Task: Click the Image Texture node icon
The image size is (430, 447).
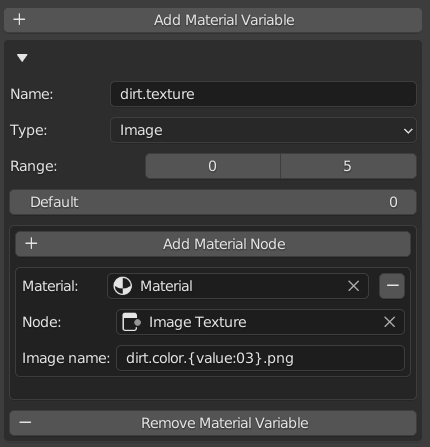Action: [x=131, y=322]
